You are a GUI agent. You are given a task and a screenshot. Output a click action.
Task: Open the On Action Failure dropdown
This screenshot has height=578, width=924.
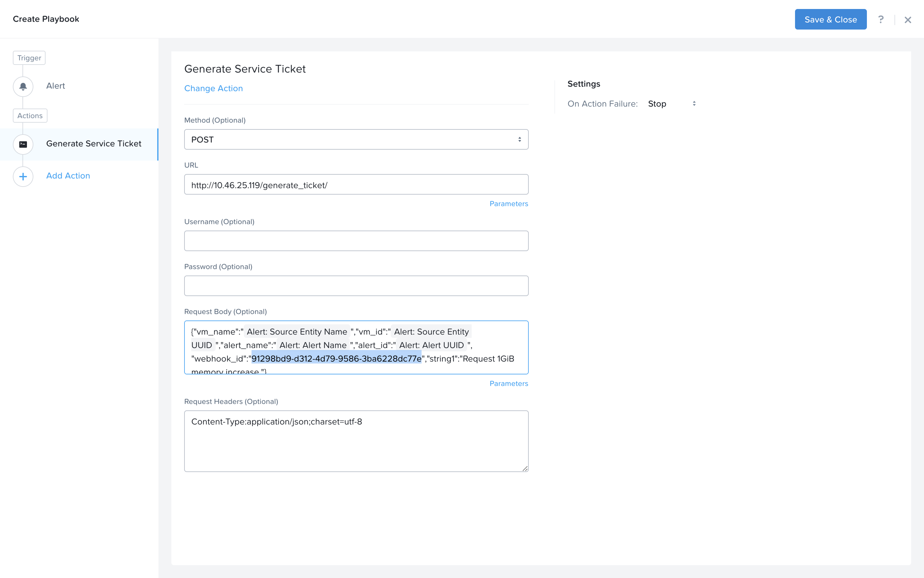(672, 104)
